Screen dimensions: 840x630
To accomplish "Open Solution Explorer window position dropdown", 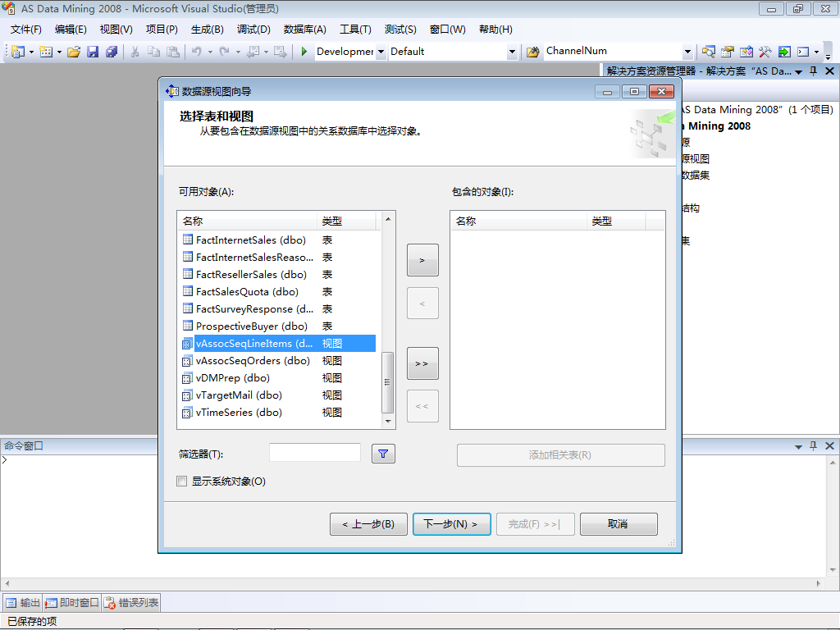I will point(798,71).
